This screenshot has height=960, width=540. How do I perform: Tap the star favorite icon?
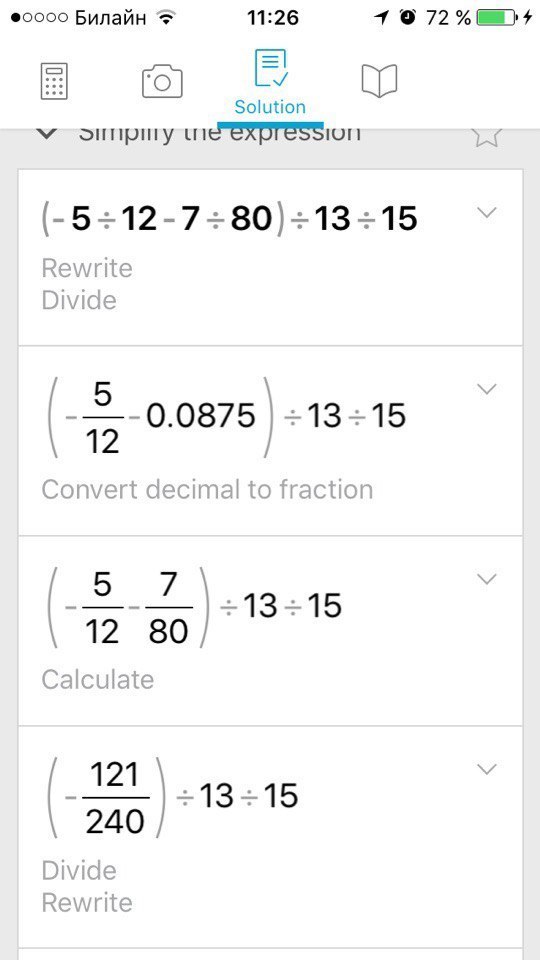coord(487,135)
